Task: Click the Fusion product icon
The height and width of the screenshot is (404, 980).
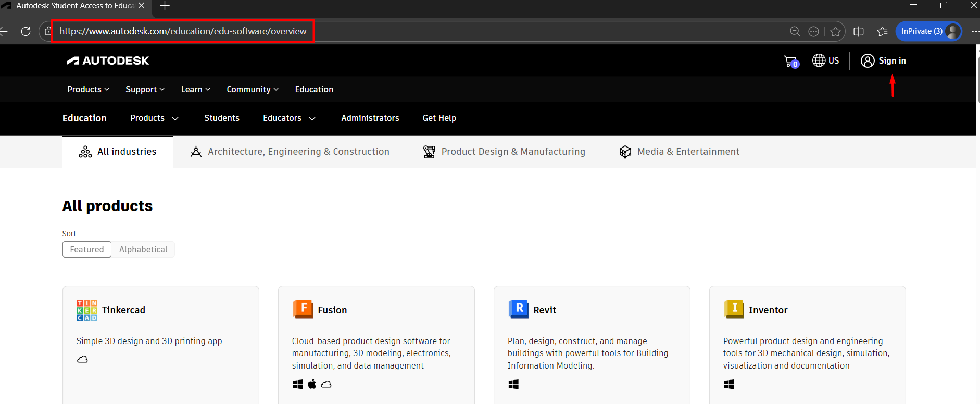Action: tap(303, 309)
